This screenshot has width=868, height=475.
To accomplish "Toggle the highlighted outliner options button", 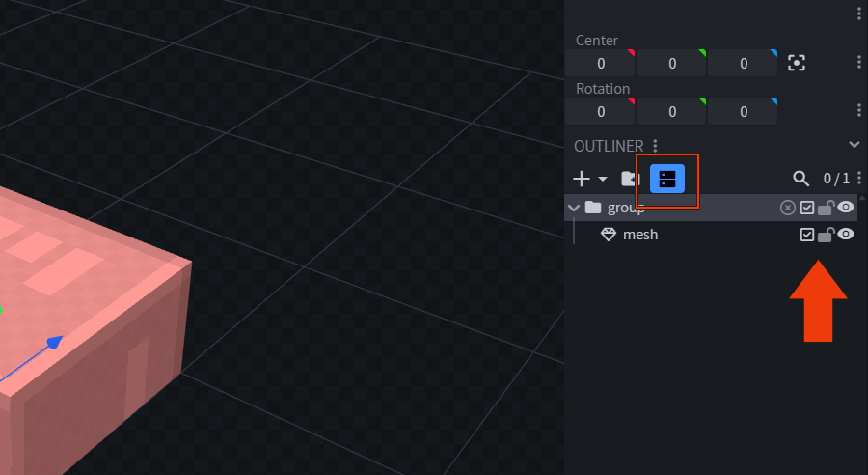I will (x=667, y=179).
